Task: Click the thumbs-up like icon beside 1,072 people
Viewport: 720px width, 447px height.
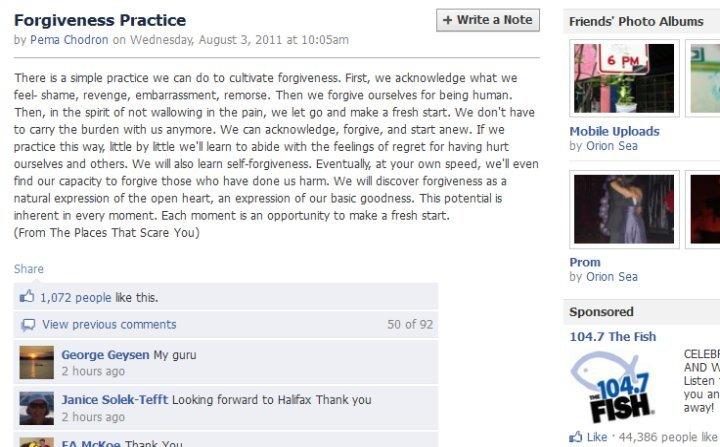Action: click(27, 296)
